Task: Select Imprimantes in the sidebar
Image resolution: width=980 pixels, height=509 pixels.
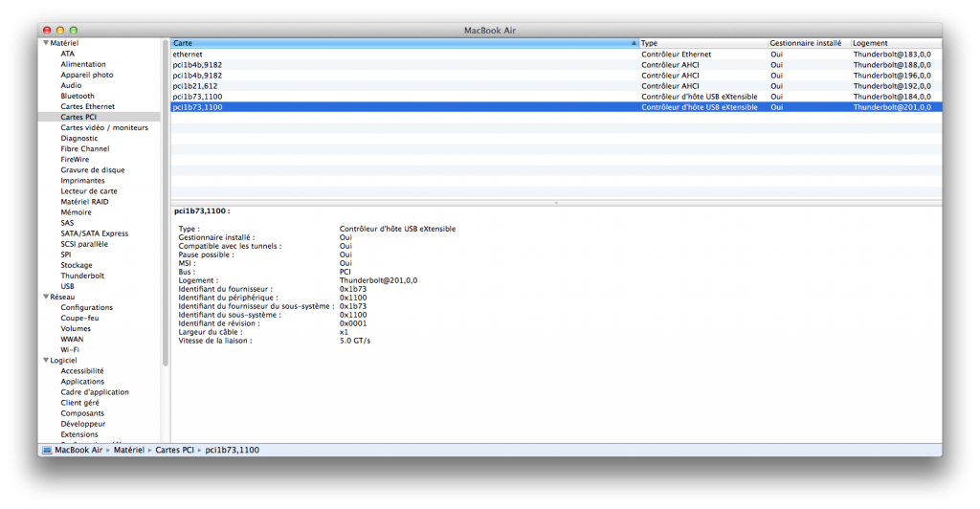Action: [x=82, y=181]
